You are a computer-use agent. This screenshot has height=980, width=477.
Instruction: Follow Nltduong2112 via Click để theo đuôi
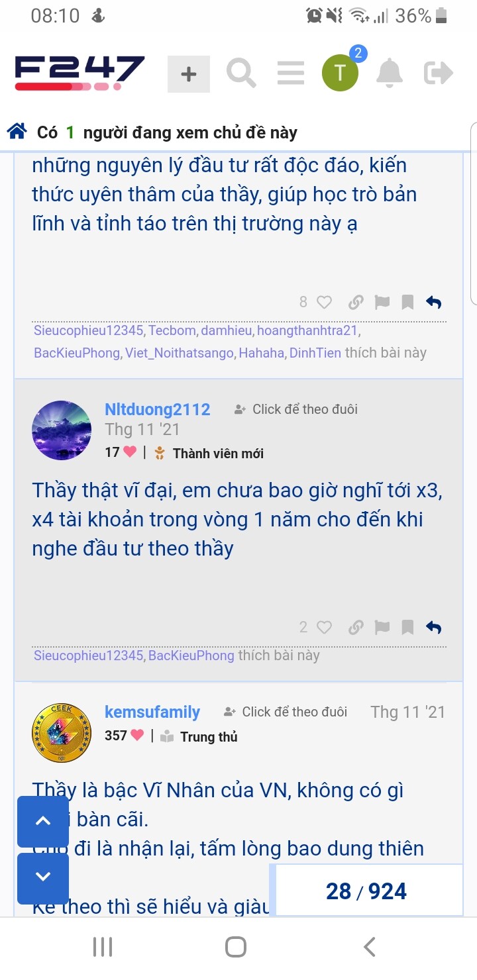click(x=296, y=409)
